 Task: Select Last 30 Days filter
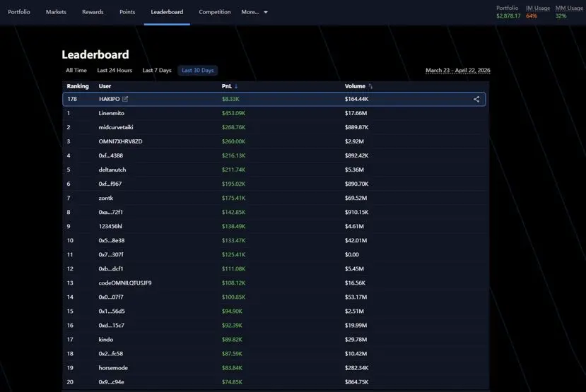pyautogui.click(x=197, y=70)
